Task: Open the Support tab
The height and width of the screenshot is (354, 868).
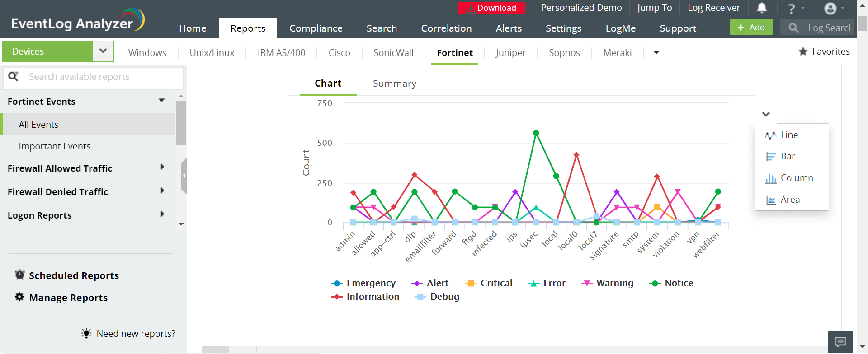Action: pyautogui.click(x=678, y=28)
